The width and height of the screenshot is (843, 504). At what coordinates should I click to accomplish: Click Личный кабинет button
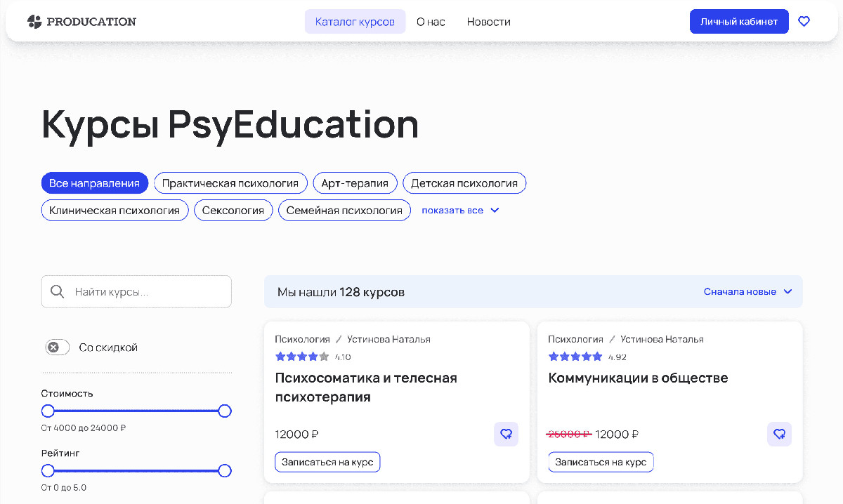point(739,22)
